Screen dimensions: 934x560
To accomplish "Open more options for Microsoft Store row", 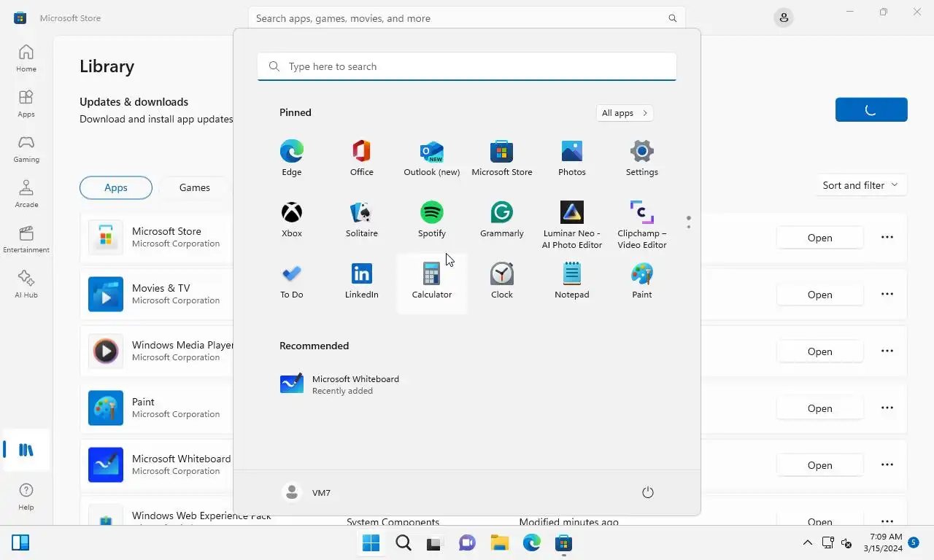I will point(887,238).
